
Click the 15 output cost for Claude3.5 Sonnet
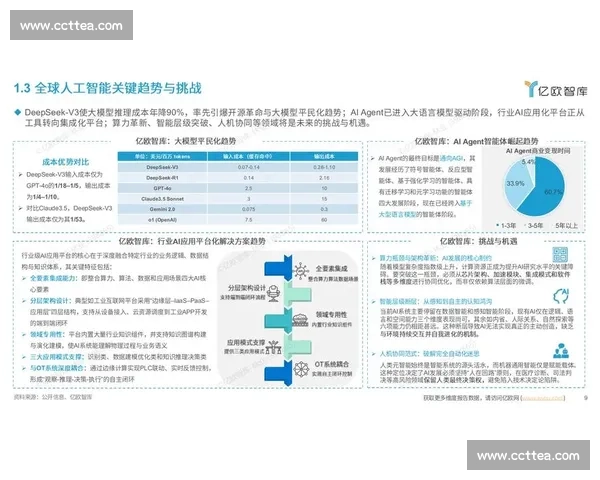[x=324, y=199]
